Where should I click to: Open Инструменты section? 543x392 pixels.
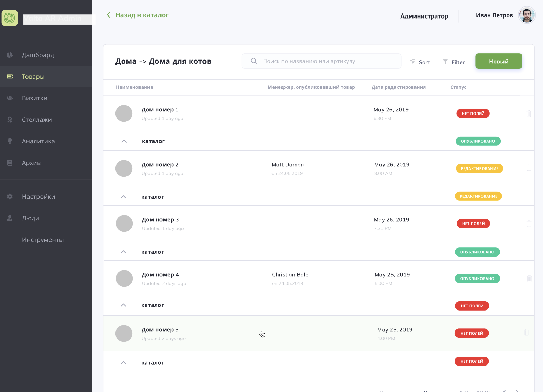(43, 240)
